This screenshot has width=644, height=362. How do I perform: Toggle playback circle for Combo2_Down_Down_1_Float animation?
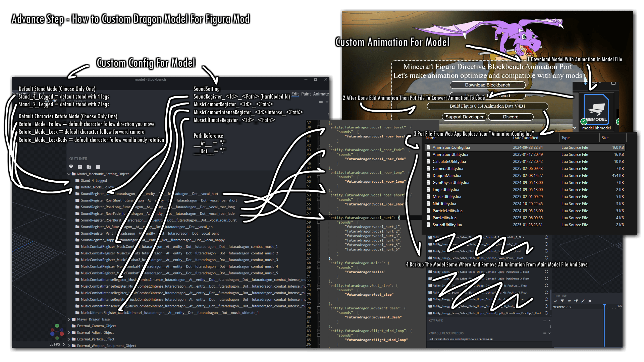coord(546,258)
